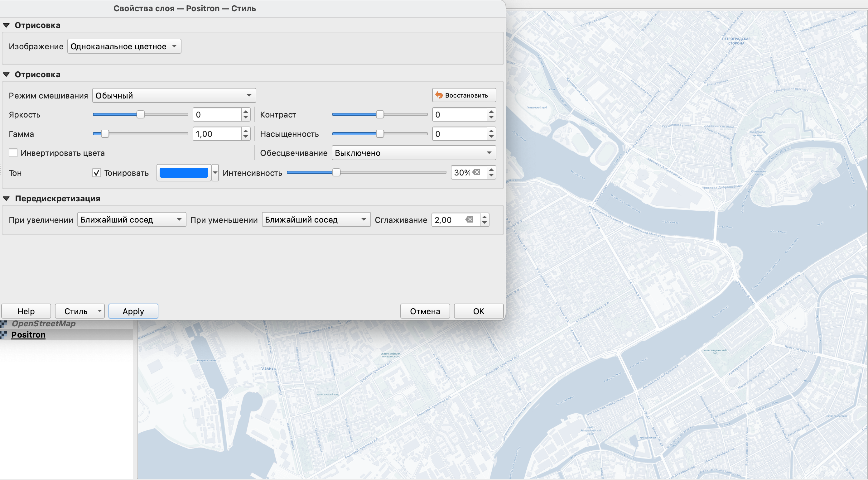Decrease Гамма with the down arrow

246,137
